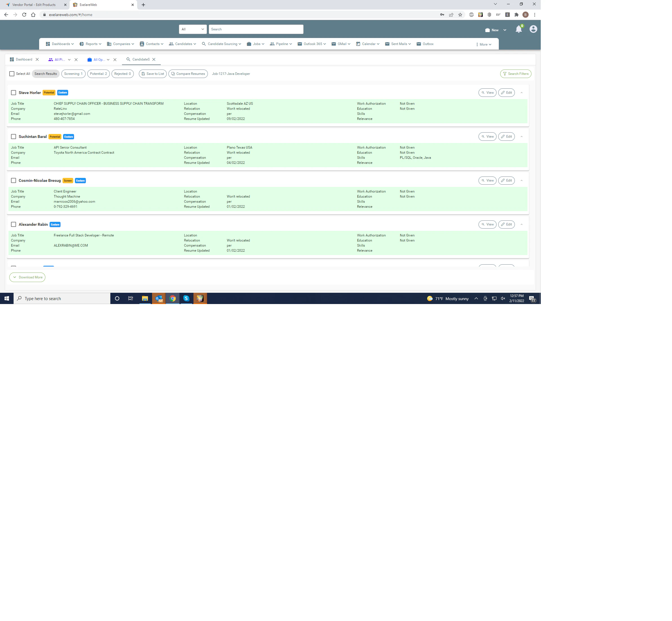Viewport: 672px width, 621px height.
Task: Open Search Filters
Action: (x=515, y=73)
